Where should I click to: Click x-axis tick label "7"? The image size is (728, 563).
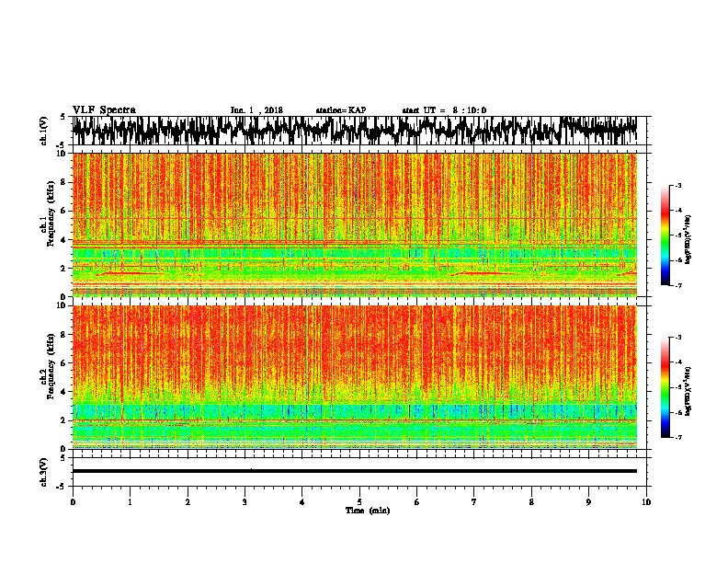[474, 502]
